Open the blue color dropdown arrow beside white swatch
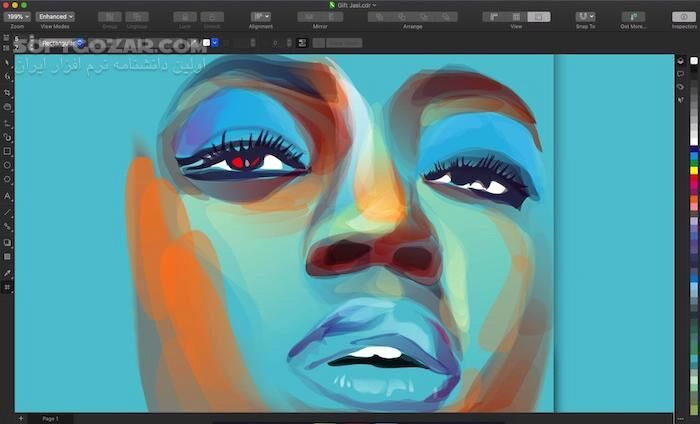 (215, 43)
